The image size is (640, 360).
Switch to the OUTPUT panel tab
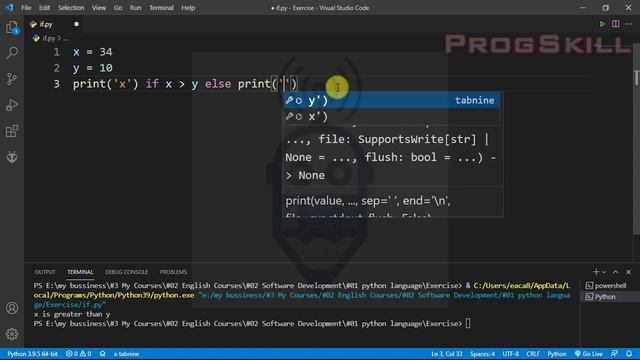pos(45,272)
